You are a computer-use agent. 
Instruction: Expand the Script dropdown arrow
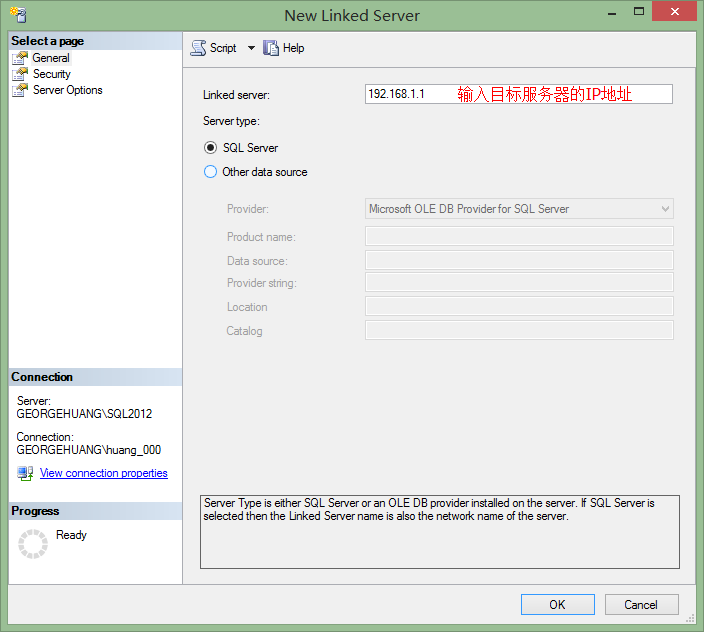click(x=251, y=48)
